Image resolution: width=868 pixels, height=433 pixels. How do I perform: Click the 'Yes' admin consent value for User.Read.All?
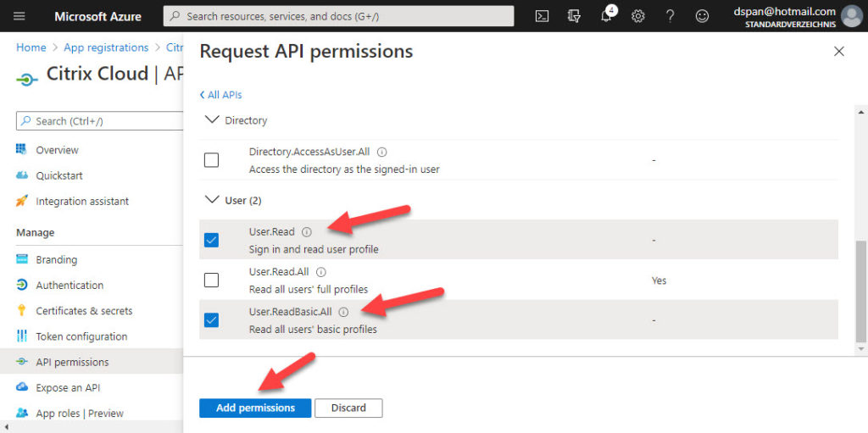[x=659, y=280]
